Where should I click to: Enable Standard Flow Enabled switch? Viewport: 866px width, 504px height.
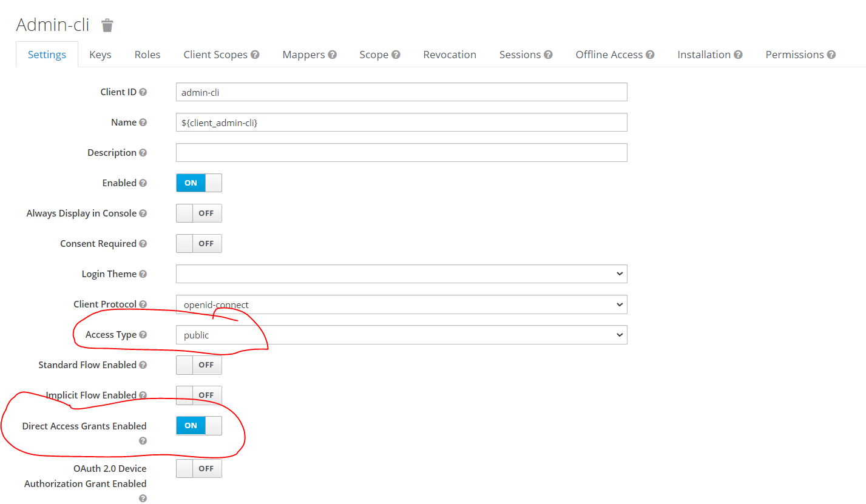pyautogui.click(x=198, y=365)
